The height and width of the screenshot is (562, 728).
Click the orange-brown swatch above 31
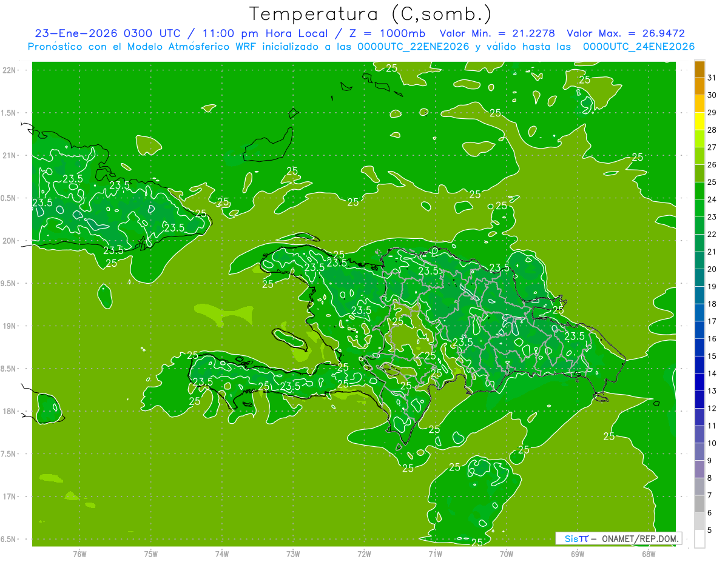tap(699, 69)
